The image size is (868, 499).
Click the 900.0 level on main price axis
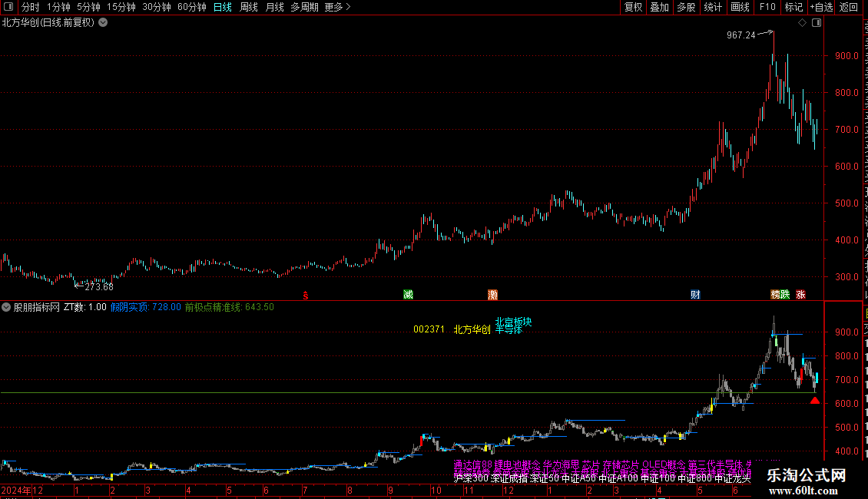pos(847,56)
